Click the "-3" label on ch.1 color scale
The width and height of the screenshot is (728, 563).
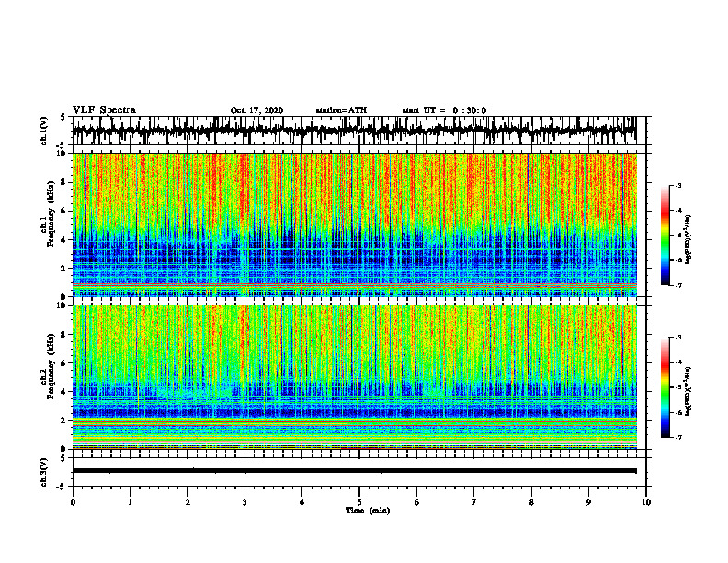(x=678, y=186)
